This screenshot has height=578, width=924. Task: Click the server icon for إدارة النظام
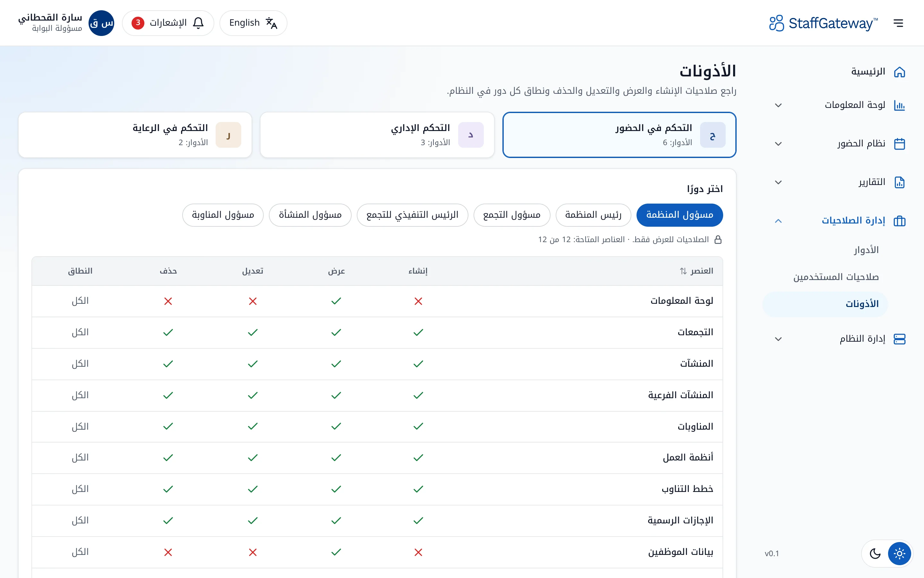(899, 339)
